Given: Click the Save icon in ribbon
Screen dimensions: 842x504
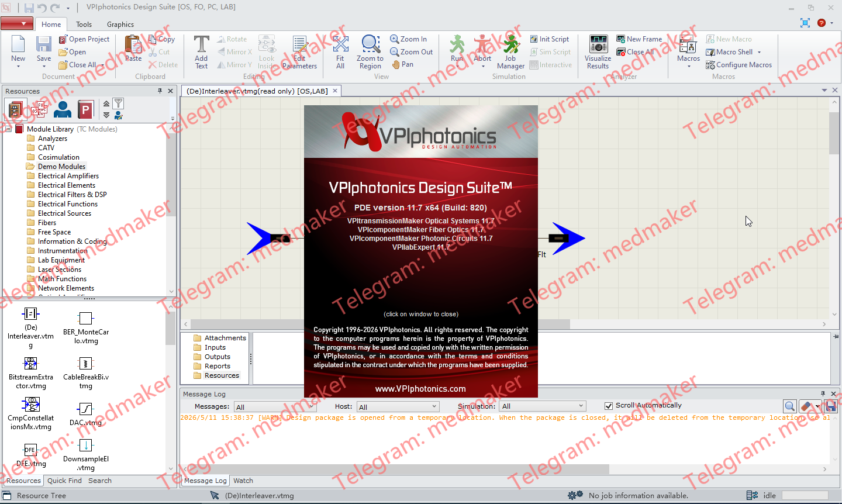Looking at the screenshot, I should (44, 44).
